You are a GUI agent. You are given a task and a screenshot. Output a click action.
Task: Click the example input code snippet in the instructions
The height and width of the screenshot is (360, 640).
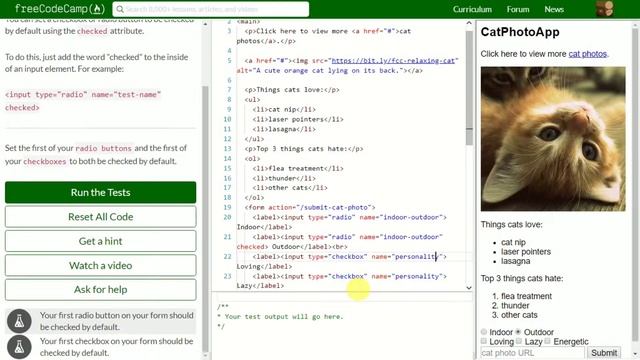83,101
